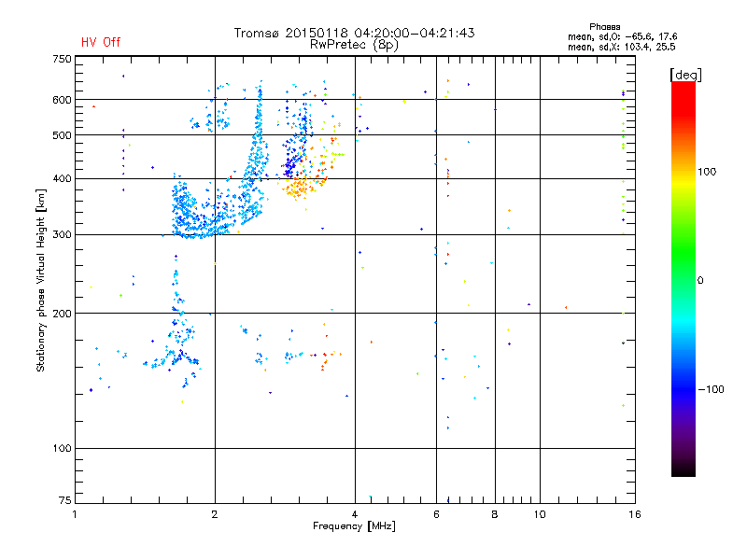Click the colorbar tick label '0'
747x560 pixels.
(x=700, y=281)
